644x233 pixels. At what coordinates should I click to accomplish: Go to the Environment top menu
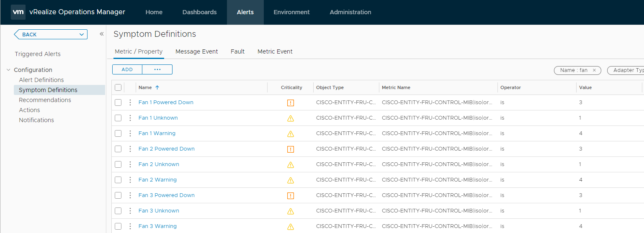coord(291,12)
